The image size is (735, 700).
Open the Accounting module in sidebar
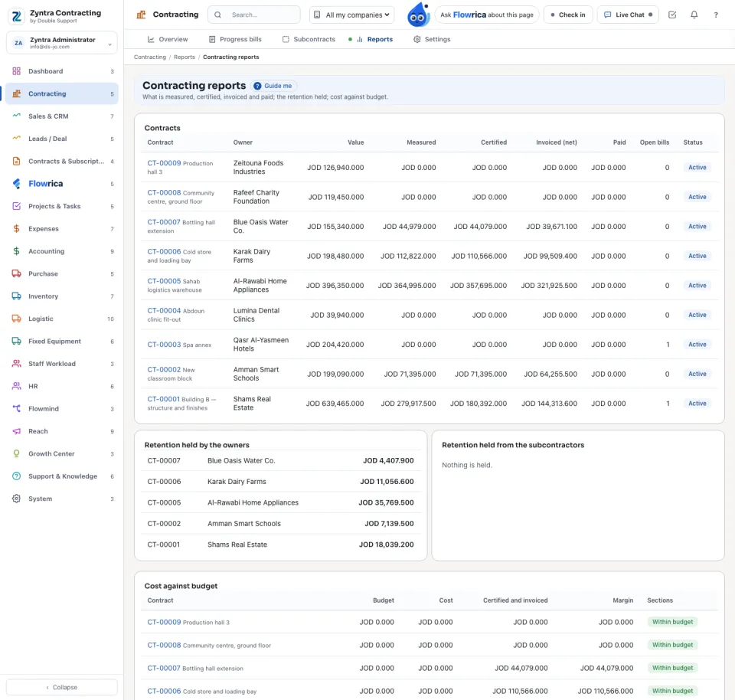[x=62, y=251]
